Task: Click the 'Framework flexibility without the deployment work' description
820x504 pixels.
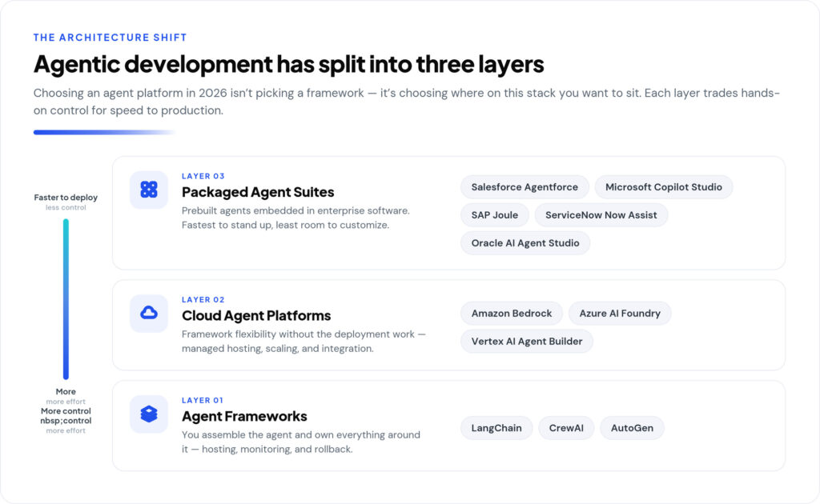Action: click(303, 342)
